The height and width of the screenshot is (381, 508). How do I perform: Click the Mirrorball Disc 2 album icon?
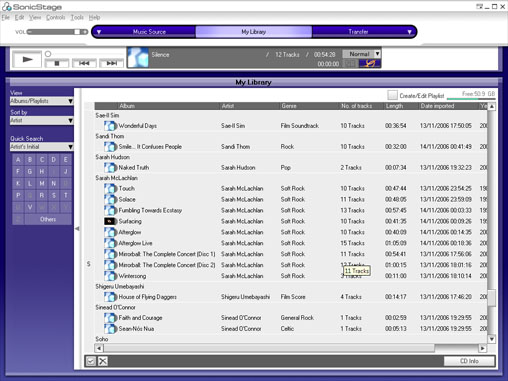[110, 265]
